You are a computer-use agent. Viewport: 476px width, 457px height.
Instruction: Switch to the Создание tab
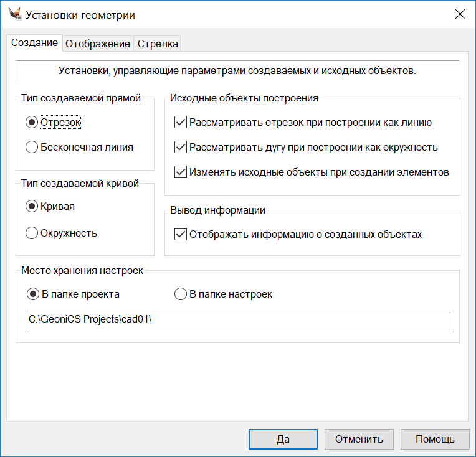(x=35, y=43)
